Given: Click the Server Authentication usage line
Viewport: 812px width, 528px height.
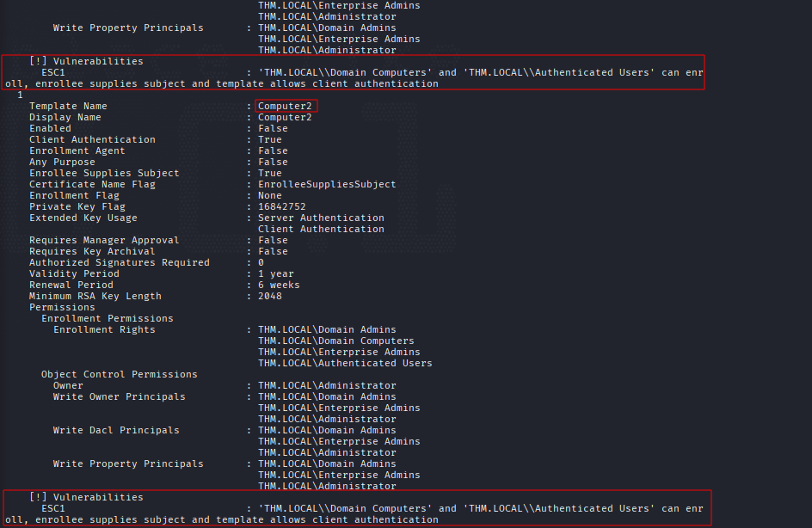Looking at the screenshot, I should (x=321, y=218).
